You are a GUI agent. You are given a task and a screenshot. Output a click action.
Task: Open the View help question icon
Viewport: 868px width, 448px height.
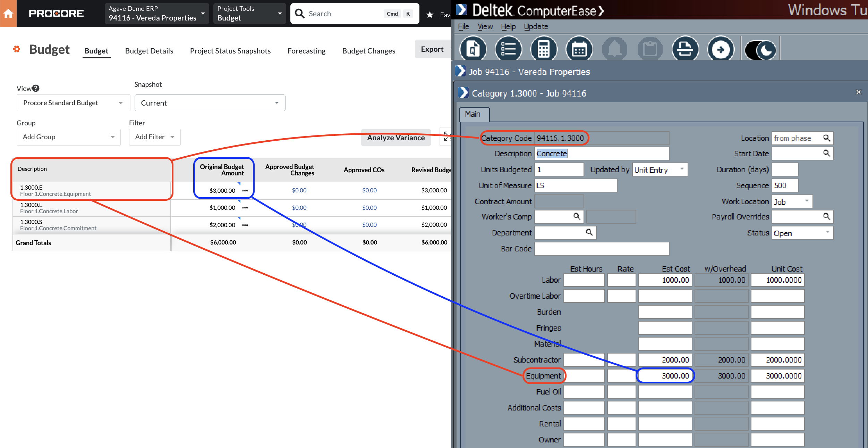[36, 88]
